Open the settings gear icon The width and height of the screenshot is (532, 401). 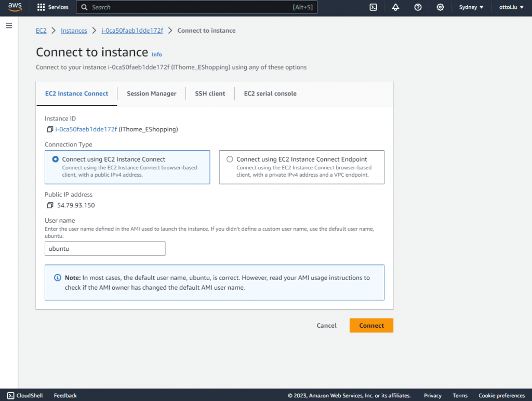click(x=440, y=7)
